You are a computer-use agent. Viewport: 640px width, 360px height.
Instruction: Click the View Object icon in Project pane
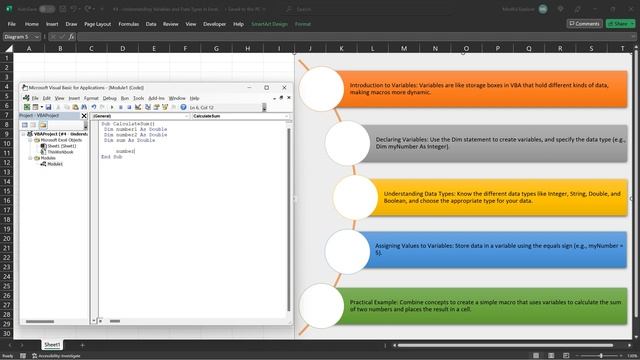33,125
